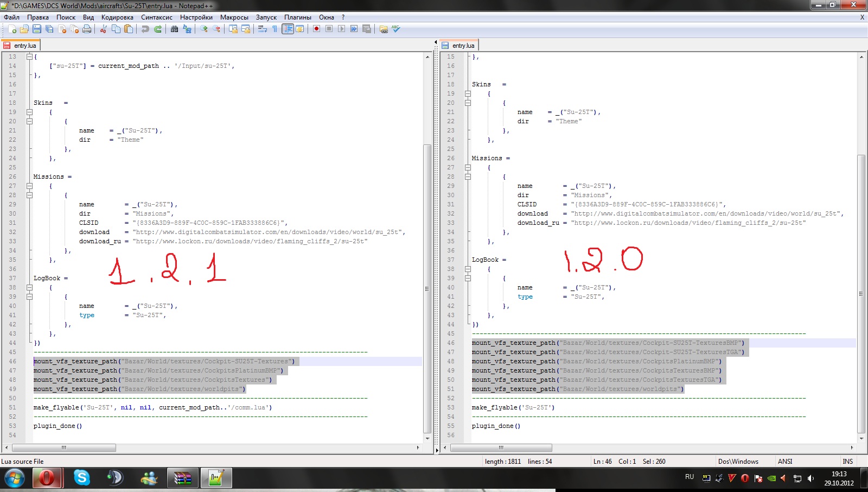Viewport: 868px width, 492px height.
Task: Click the Undo arrow icon
Action: (x=145, y=29)
